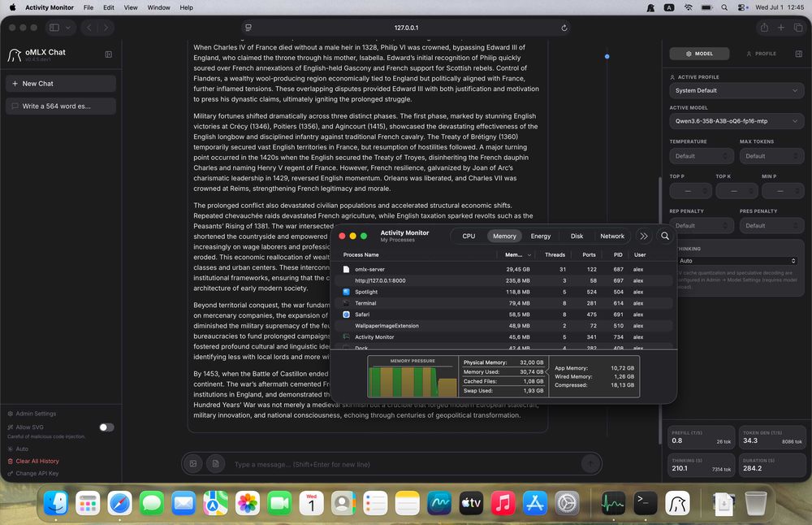Open Freeform from the Dock
Image resolution: width=812 pixels, height=525 pixels.
coord(439,503)
